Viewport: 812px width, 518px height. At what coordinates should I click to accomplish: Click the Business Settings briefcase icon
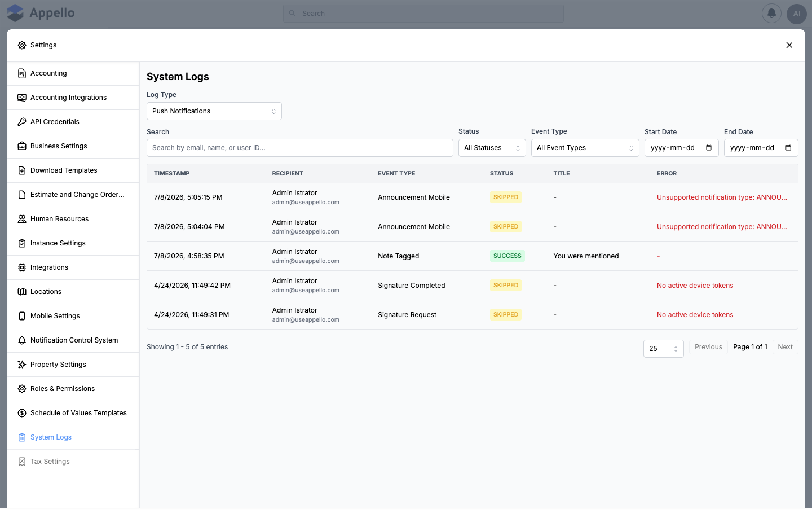[22, 146]
